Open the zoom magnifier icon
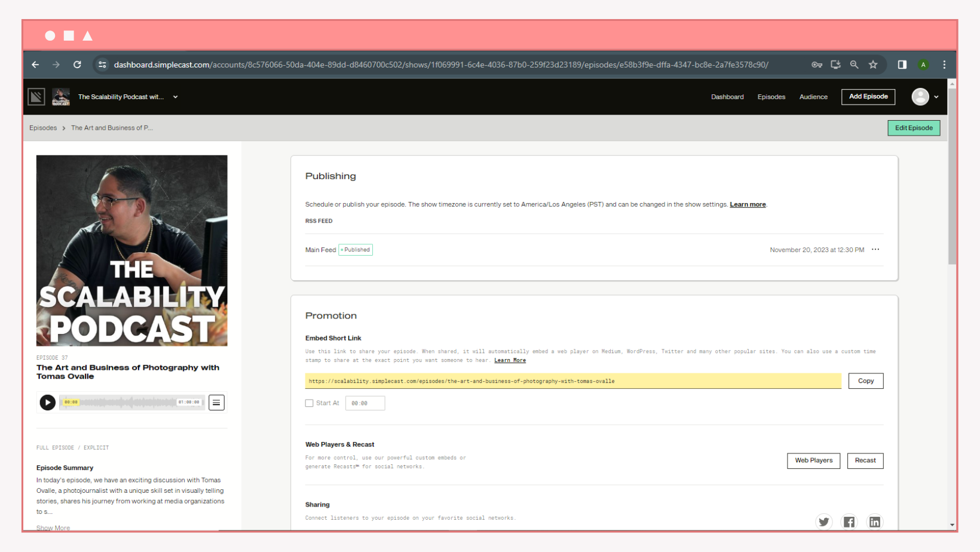980x552 pixels. [854, 65]
